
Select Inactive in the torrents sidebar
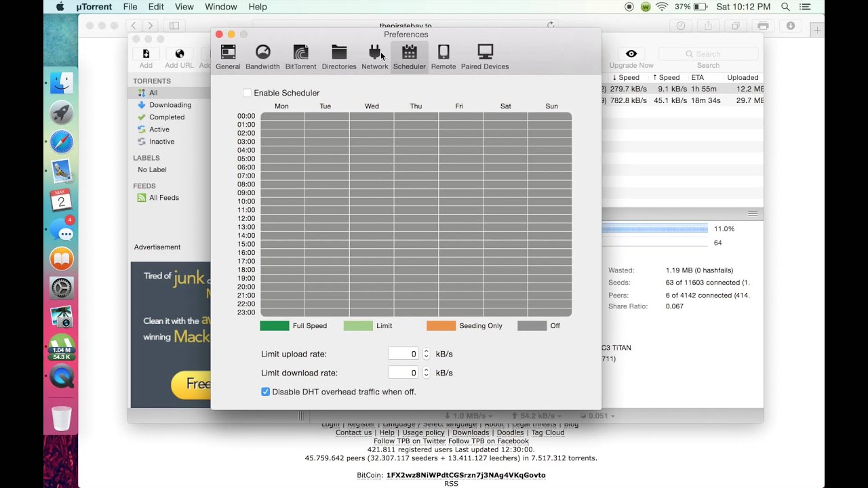161,142
